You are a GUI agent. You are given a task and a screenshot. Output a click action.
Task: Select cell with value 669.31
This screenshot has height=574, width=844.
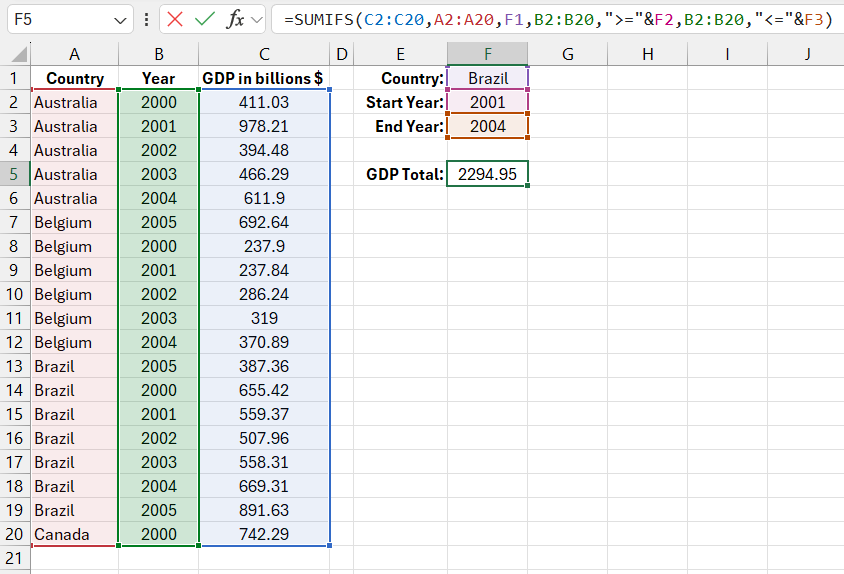tap(264, 486)
